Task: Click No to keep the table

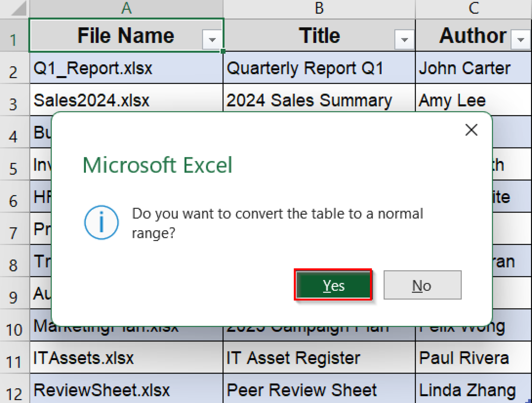Action: tap(422, 285)
